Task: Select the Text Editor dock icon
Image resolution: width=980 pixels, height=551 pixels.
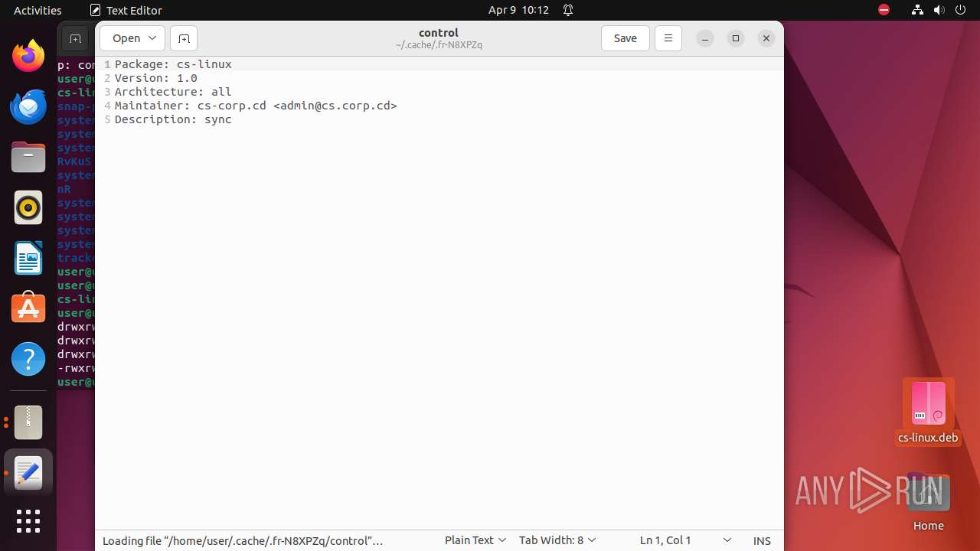Action: point(28,473)
